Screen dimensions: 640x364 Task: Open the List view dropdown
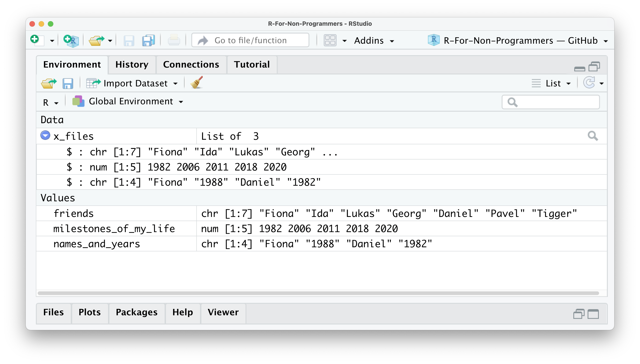(x=551, y=83)
